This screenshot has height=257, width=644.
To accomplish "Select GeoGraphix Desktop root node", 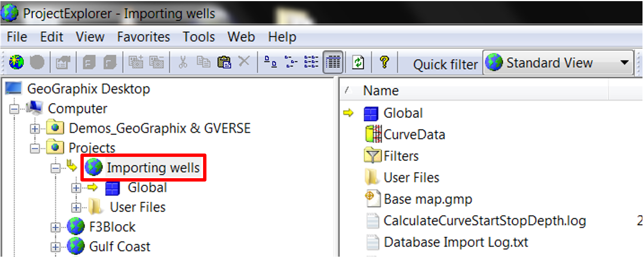I will point(89,89).
